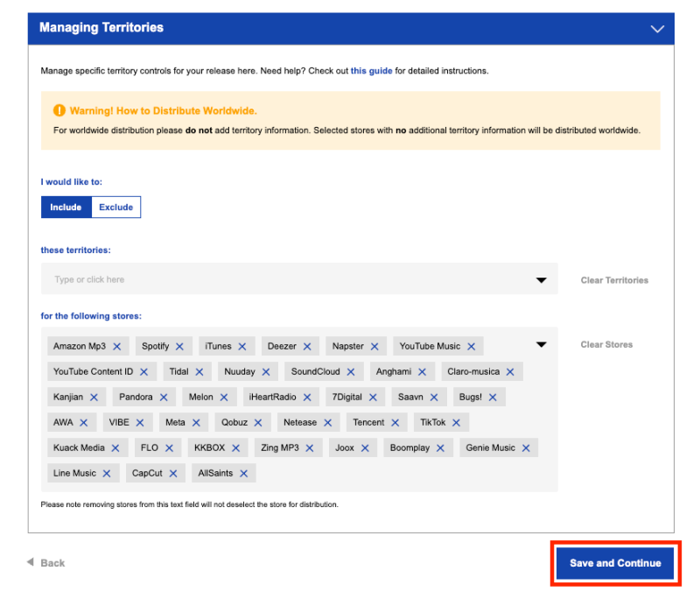
Task: Click Clear Territories
Action: tap(614, 280)
